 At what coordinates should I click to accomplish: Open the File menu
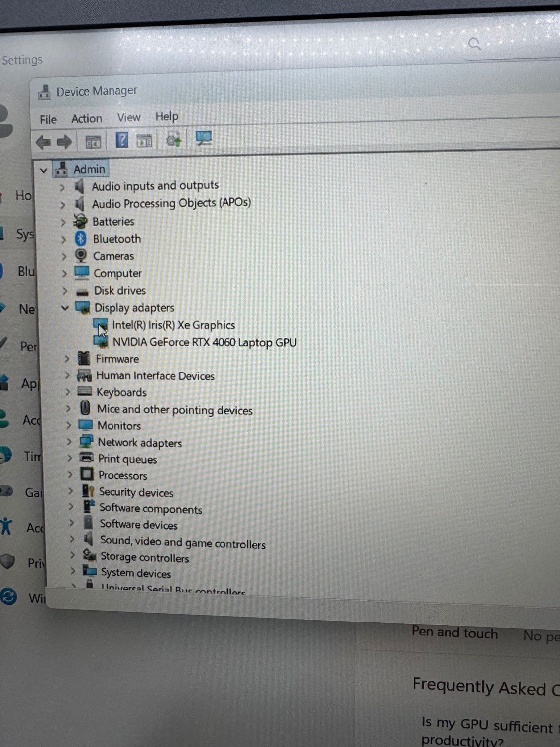click(x=48, y=119)
